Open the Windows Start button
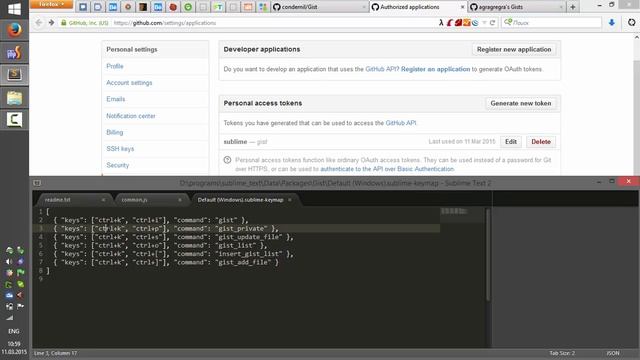Screen dimensions: 640x360 pyautogui.click(x=14, y=9)
